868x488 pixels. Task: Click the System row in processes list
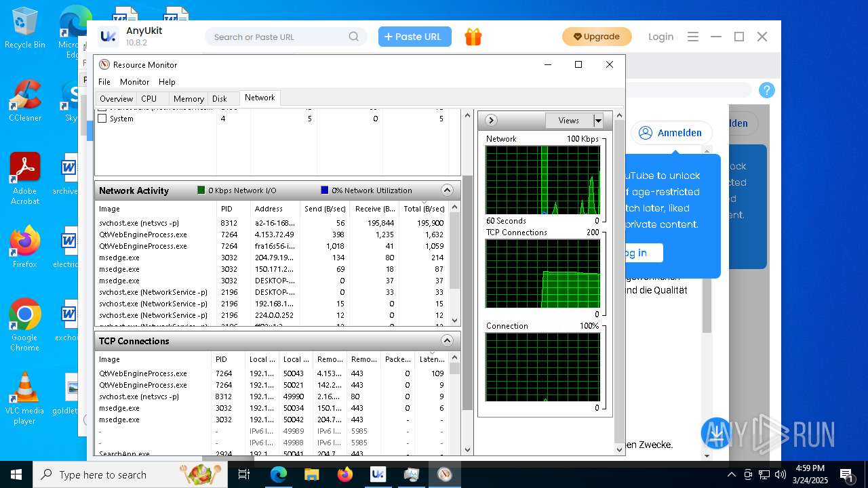[271, 118]
